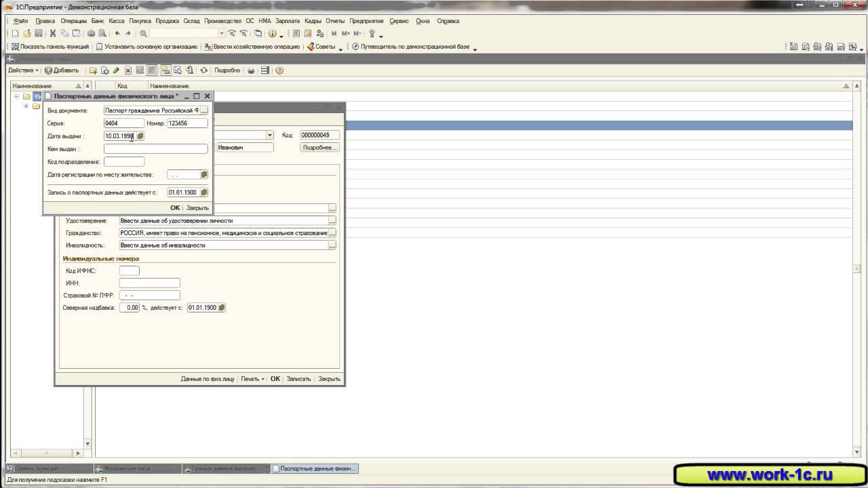Create a new document from main toolbar
The image size is (868, 488).
[x=15, y=33]
